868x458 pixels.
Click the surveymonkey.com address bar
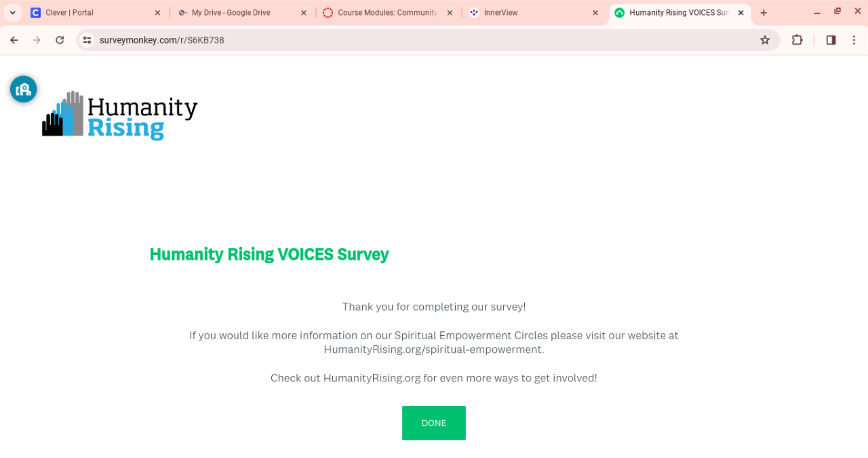click(x=407, y=40)
